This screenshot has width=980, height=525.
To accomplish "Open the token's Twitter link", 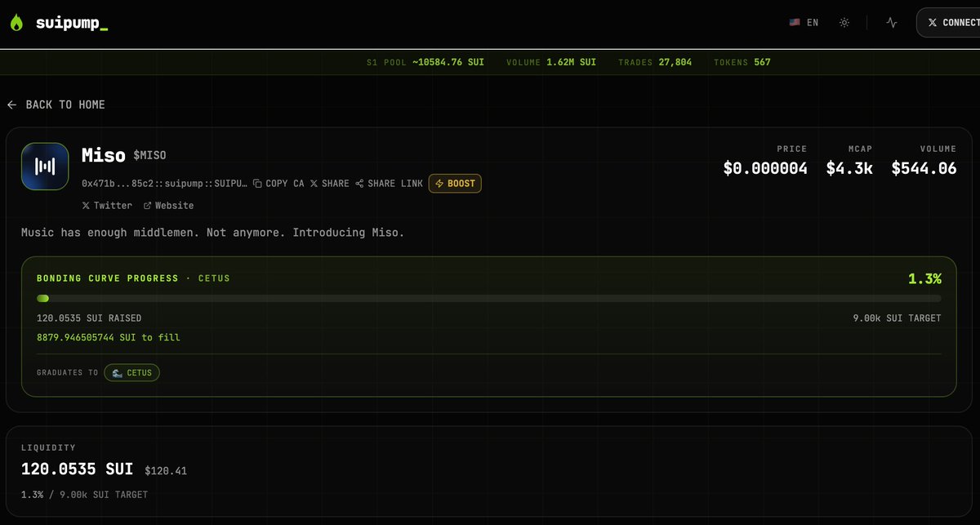I will tap(107, 206).
